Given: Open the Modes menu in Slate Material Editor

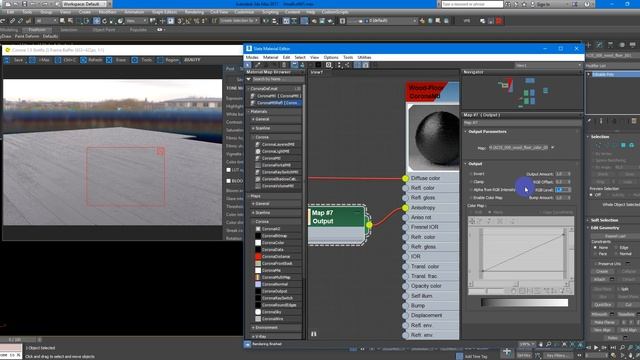Looking at the screenshot, I should [252, 58].
